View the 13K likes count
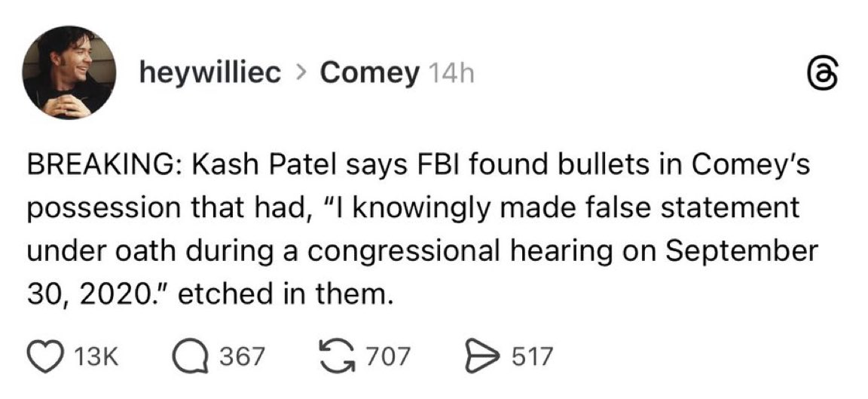 pyautogui.click(x=98, y=356)
